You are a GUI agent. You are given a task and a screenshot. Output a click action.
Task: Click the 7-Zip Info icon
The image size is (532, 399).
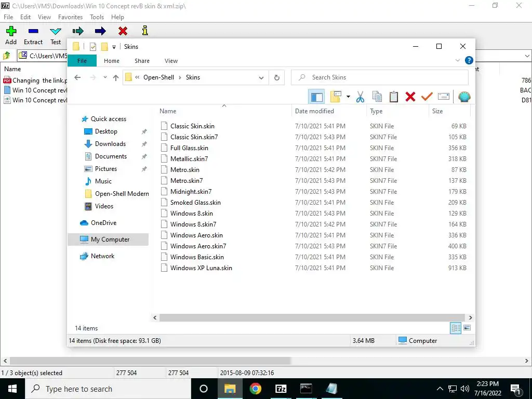pyautogui.click(x=145, y=31)
